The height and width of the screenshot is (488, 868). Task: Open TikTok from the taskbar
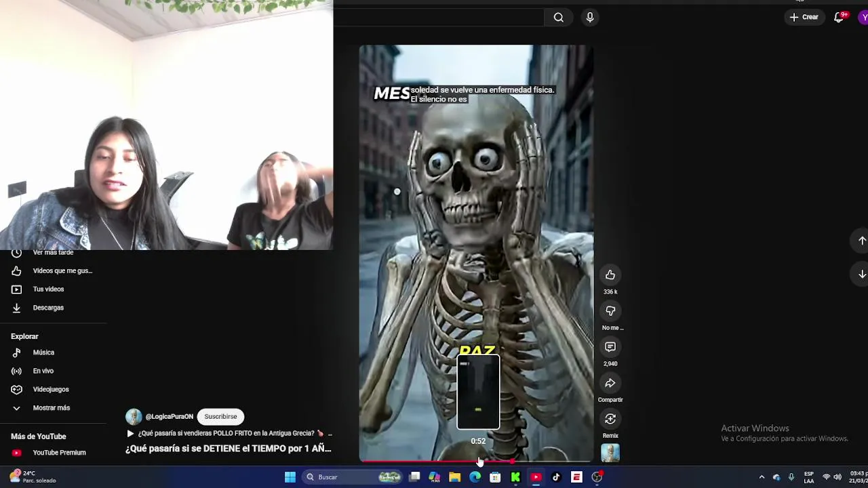pos(556,477)
